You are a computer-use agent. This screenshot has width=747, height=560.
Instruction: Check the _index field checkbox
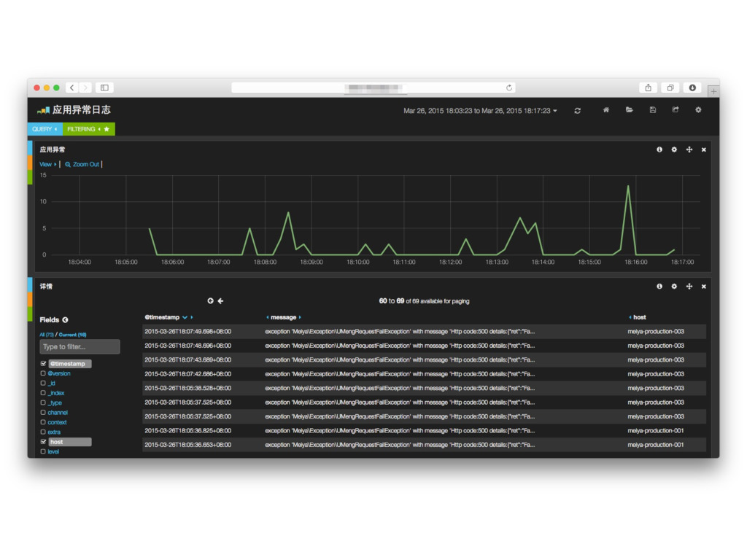click(43, 393)
